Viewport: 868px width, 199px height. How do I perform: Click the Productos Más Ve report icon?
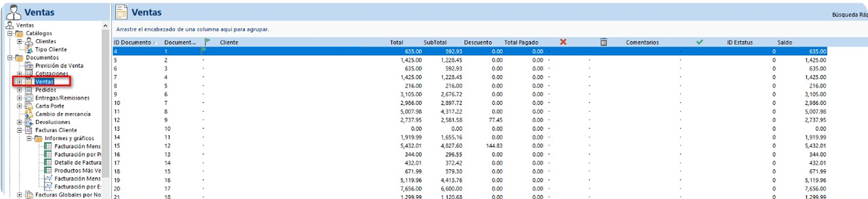[48, 170]
